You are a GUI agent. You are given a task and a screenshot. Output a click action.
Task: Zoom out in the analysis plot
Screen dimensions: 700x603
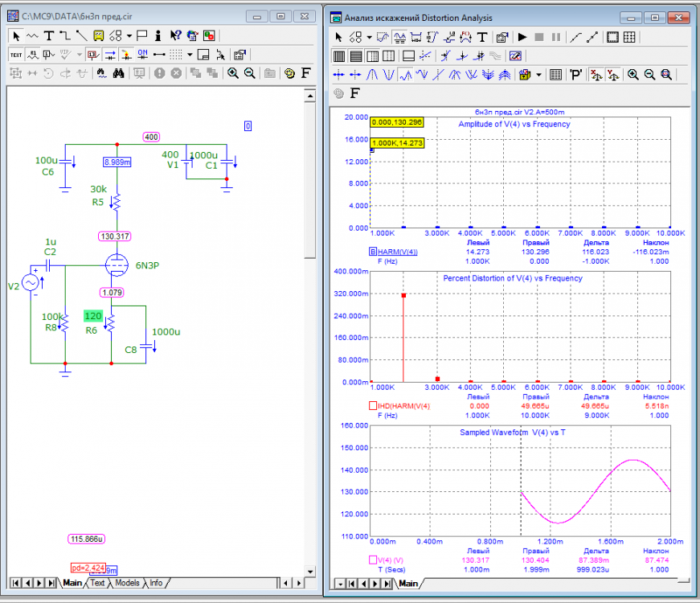pos(649,75)
